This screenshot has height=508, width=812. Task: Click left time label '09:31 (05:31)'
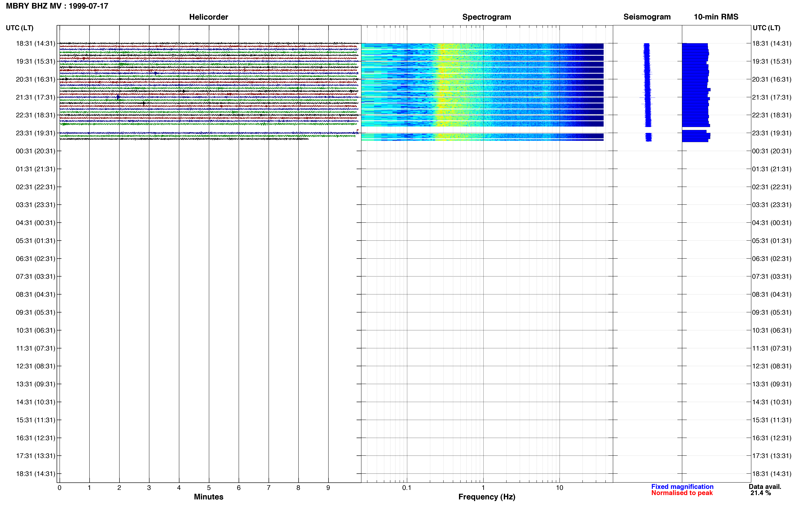pyautogui.click(x=36, y=312)
